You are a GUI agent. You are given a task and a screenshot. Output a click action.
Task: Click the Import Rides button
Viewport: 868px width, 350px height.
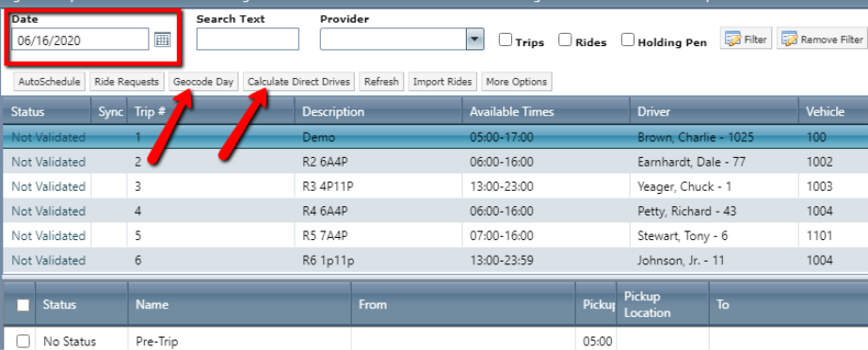442,82
